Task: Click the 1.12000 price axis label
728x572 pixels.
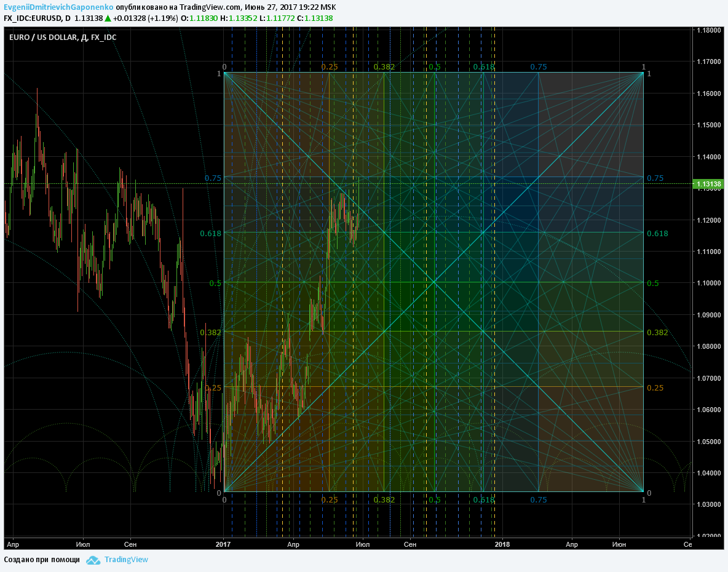Action: [708, 220]
